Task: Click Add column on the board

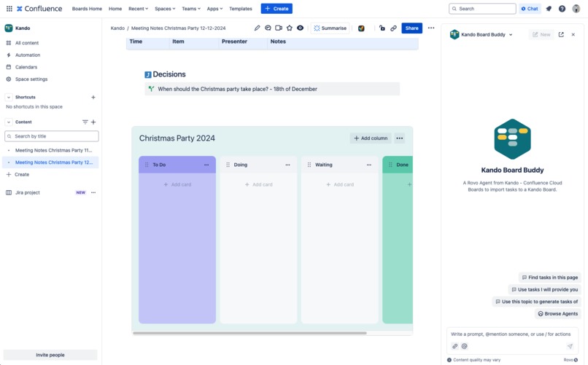Action: (x=371, y=138)
